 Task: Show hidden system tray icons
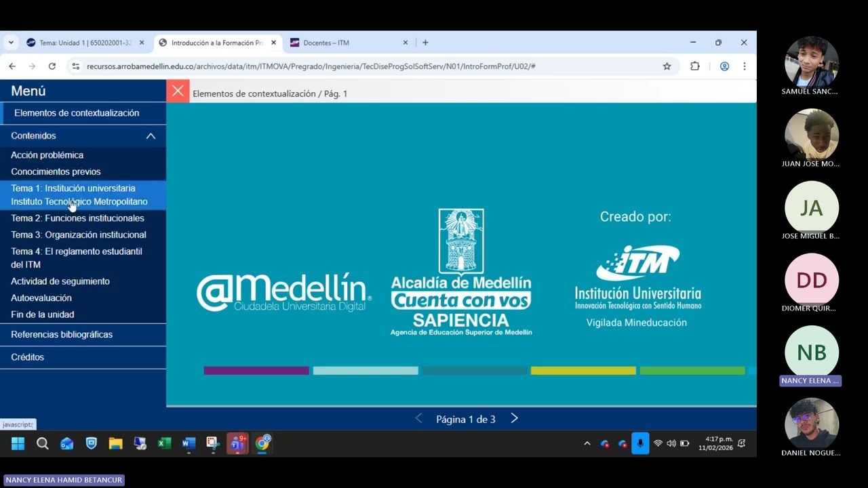coord(587,443)
